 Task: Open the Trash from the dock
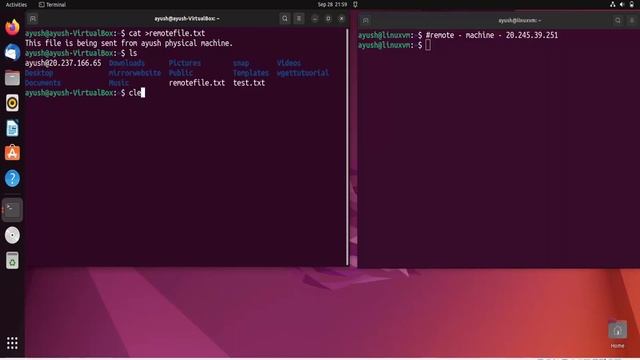pos(12,260)
